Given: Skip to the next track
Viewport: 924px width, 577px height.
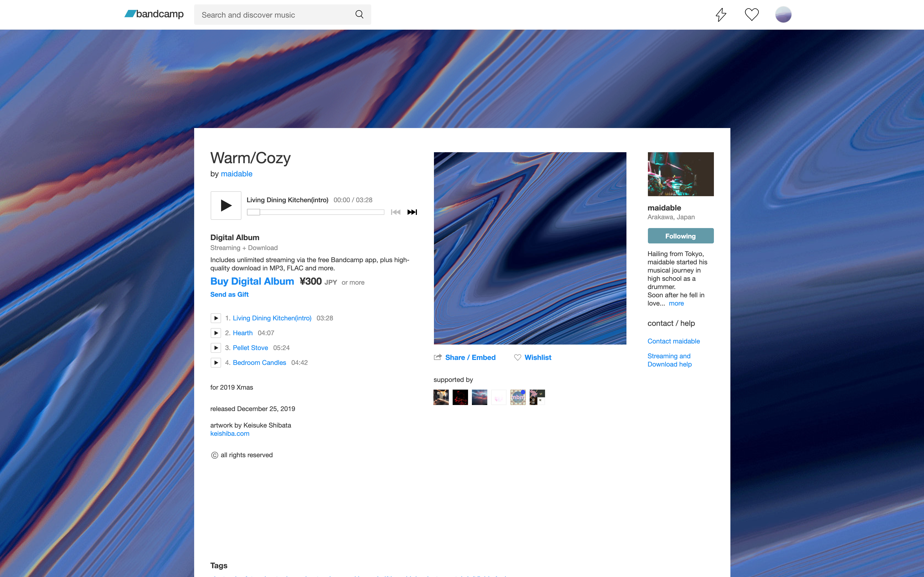Looking at the screenshot, I should point(412,212).
